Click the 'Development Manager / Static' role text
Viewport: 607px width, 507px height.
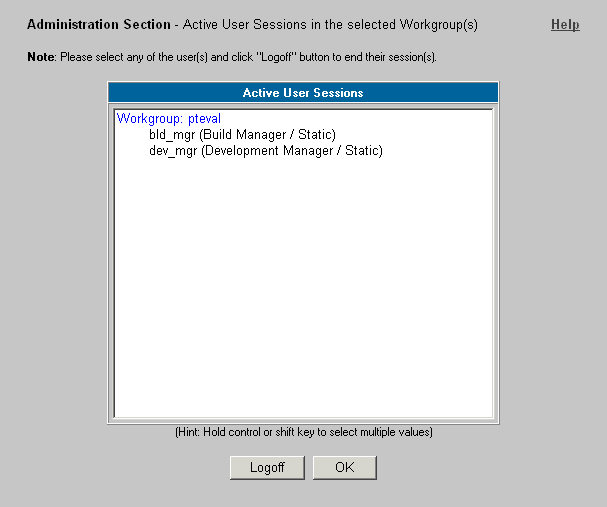[292, 151]
